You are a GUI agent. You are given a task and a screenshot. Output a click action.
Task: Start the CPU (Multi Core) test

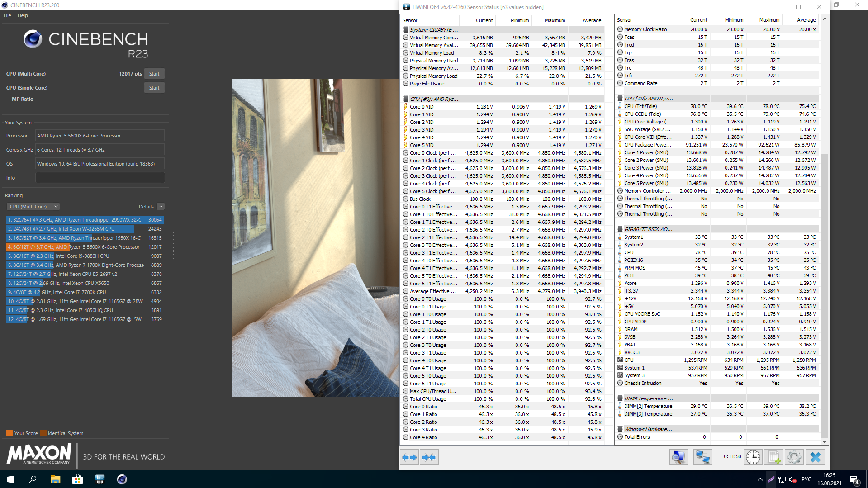click(x=154, y=74)
